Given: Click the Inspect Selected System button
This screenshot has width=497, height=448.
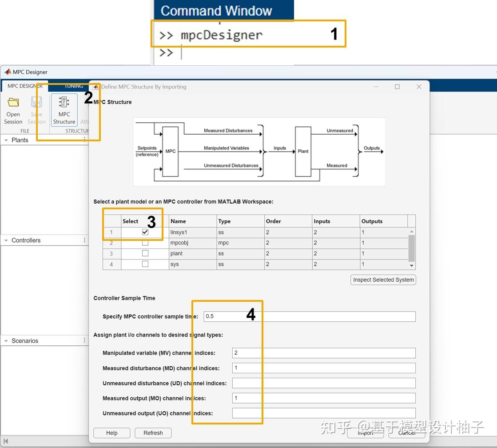Looking at the screenshot, I should [383, 280].
